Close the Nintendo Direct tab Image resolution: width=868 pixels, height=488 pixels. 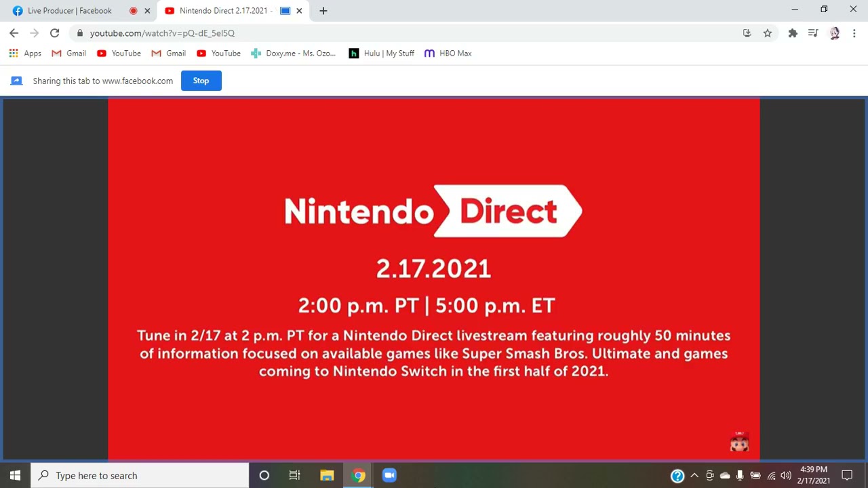coord(299,11)
